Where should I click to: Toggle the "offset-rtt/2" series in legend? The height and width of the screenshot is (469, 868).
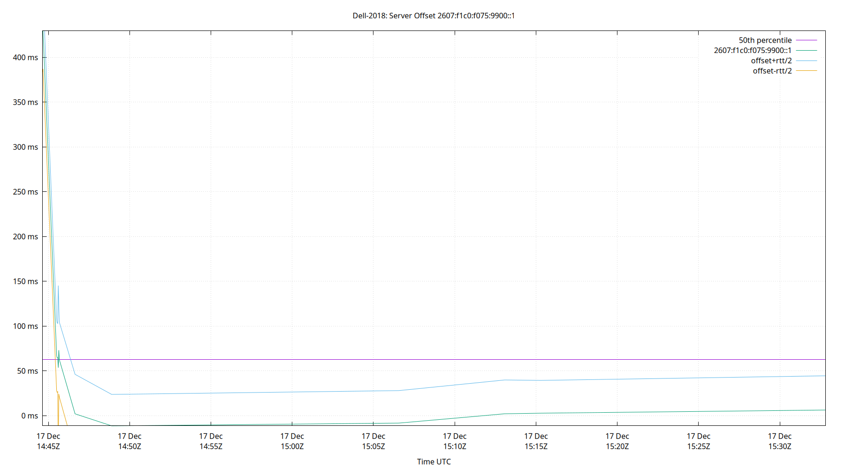772,70
